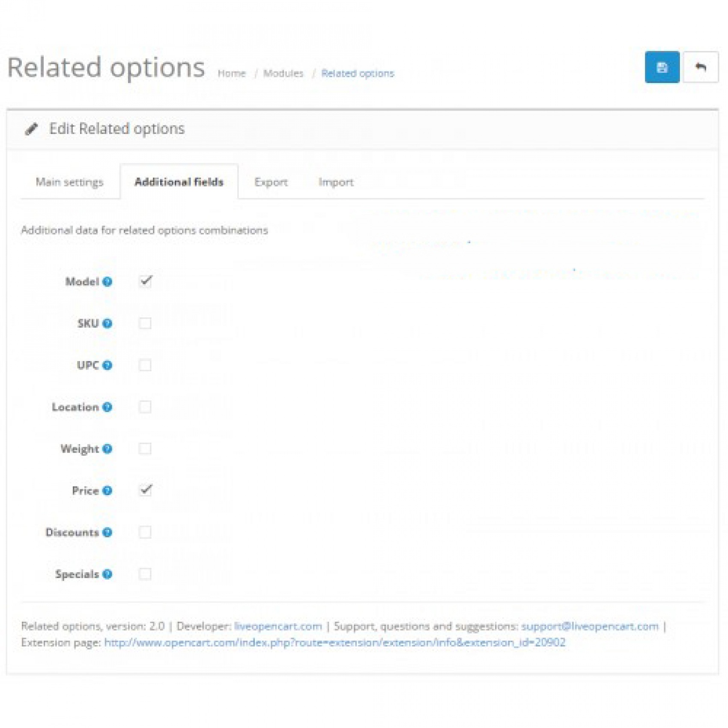Screen dimensions: 728x728
Task: Uncheck the Model checkbox
Action: coord(145,281)
